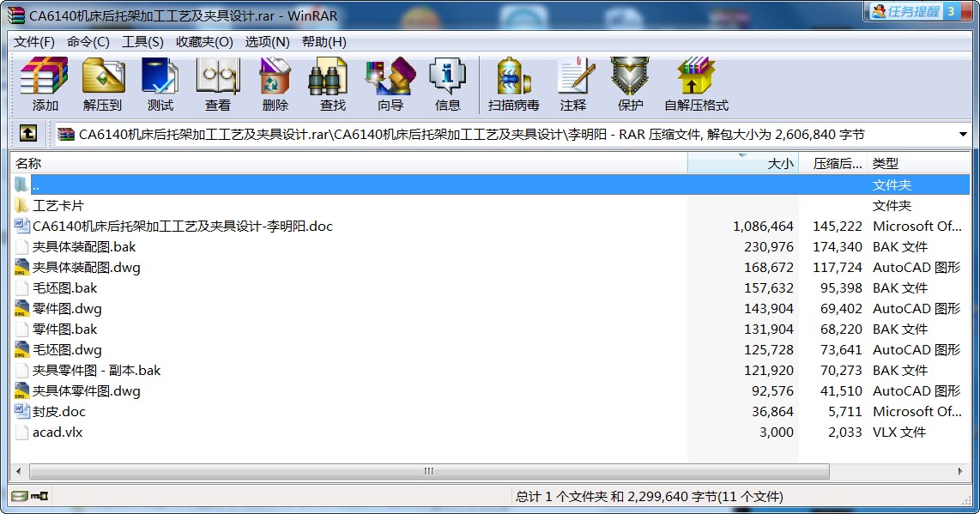Click packed size value 41,510
The image size is (980, 514).
click(x=841, y=390)
